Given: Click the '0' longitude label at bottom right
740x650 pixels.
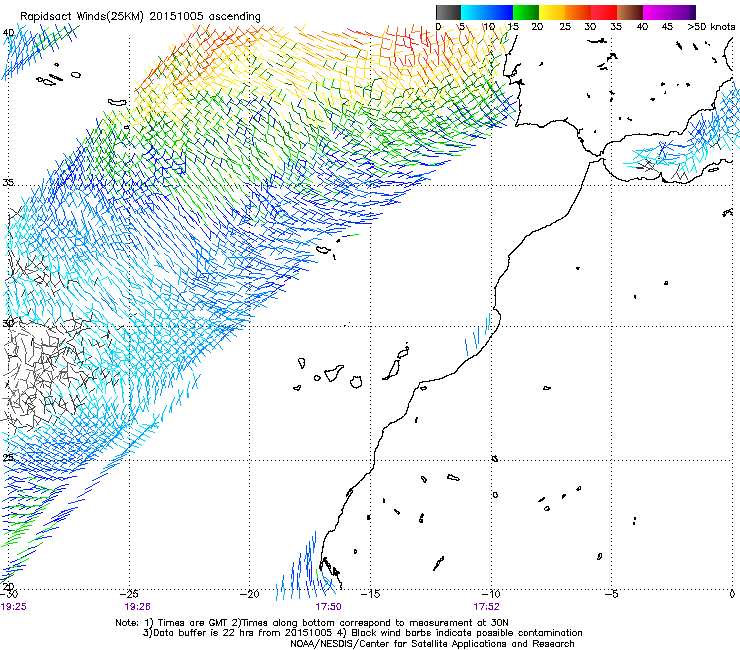Looking at the screenshot, I should coord(732,594).
